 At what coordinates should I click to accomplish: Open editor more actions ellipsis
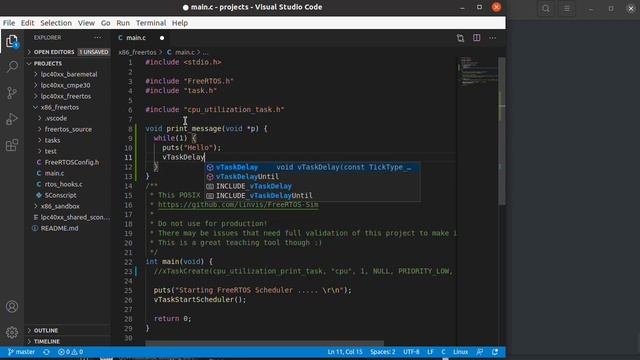pyautogui.click(x=493, y=38)
